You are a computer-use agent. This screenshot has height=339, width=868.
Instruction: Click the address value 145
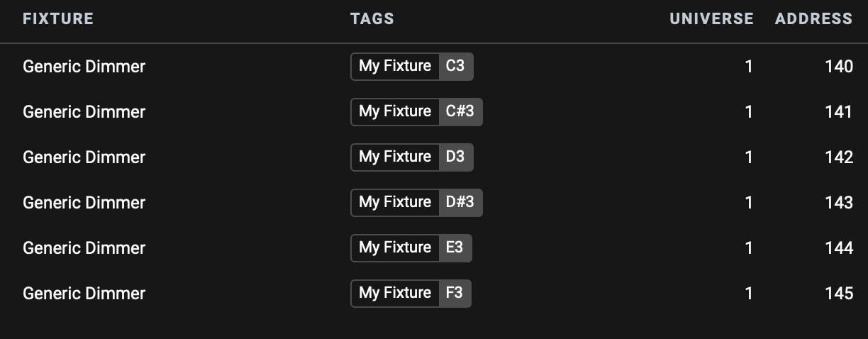click(x=838, y=294)
